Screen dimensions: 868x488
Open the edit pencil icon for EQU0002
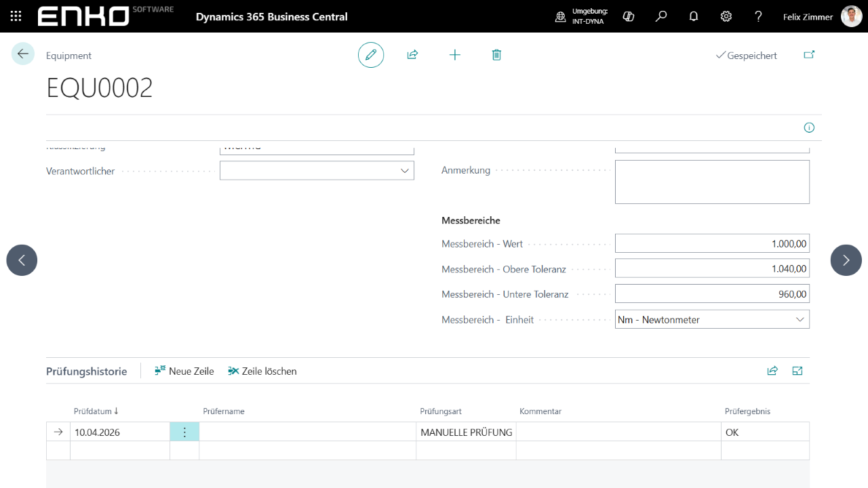(370, 55)
